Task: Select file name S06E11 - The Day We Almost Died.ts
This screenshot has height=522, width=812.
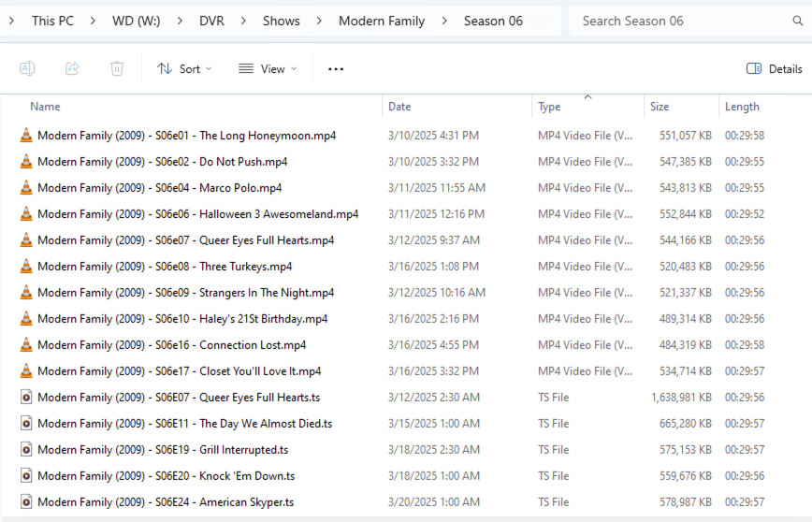Action: coord(185,423)
